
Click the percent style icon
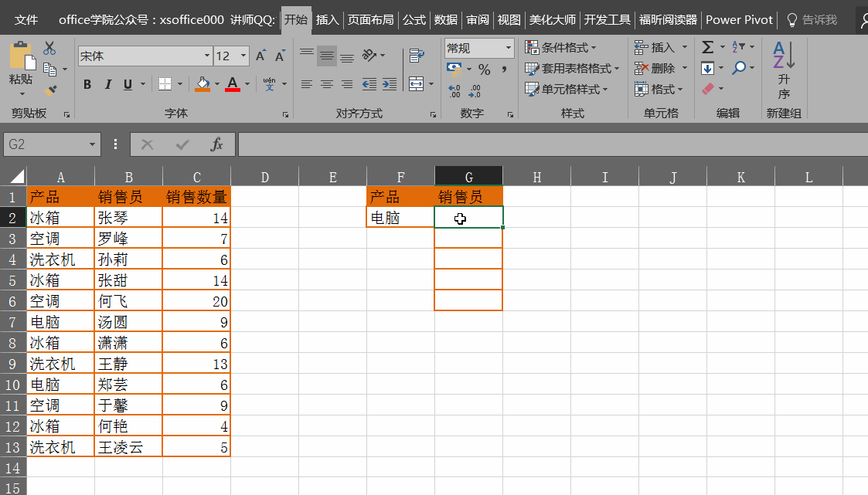485,70
